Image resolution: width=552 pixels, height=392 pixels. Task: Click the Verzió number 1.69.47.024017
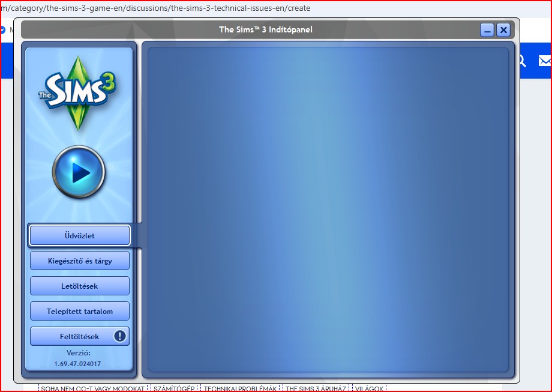(78, 364)
